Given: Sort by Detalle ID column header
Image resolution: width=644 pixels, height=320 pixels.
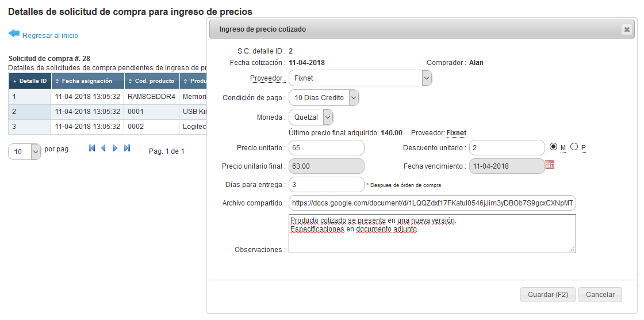Looking at the screenshot, I should pos(29,81).
